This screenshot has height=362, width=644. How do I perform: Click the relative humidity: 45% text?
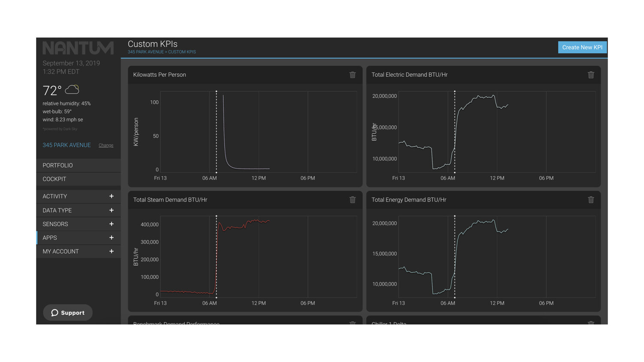tap(67, 103)
